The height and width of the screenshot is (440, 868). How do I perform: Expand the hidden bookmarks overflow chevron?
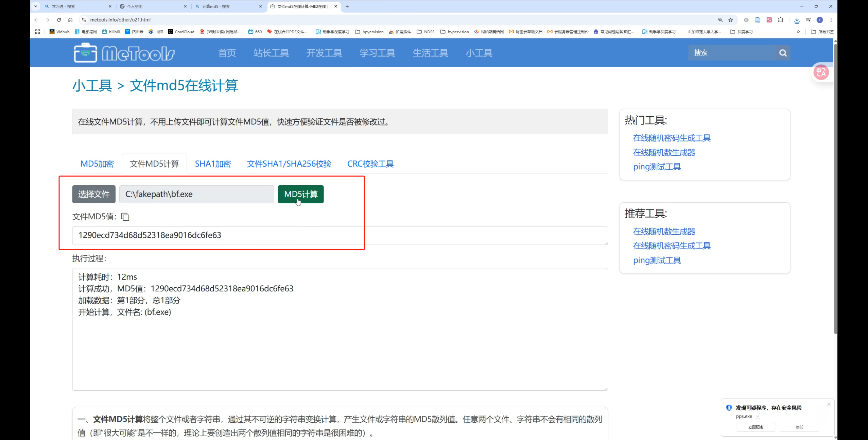click(798, 32)
